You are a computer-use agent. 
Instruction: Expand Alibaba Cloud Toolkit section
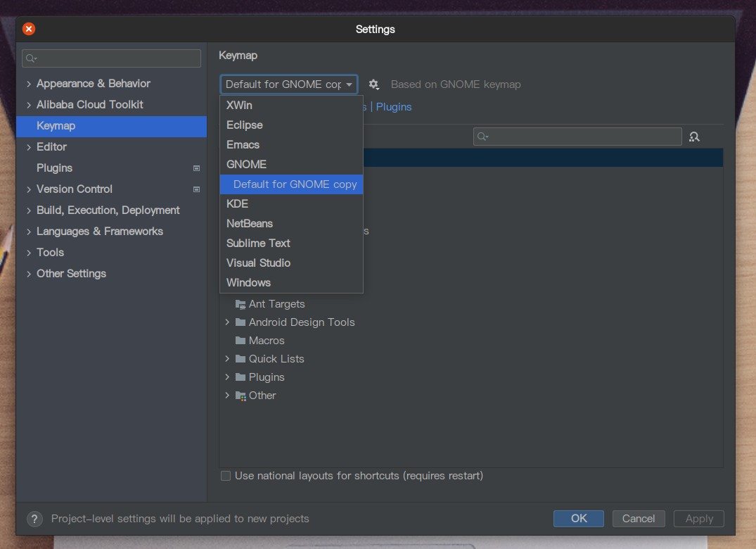[x=29, y=105]
